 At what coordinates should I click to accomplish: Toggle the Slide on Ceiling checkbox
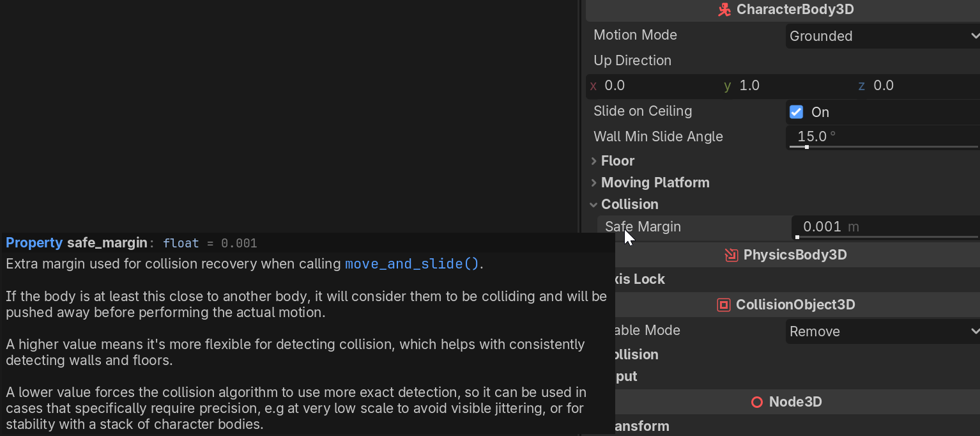click(796, 112)
